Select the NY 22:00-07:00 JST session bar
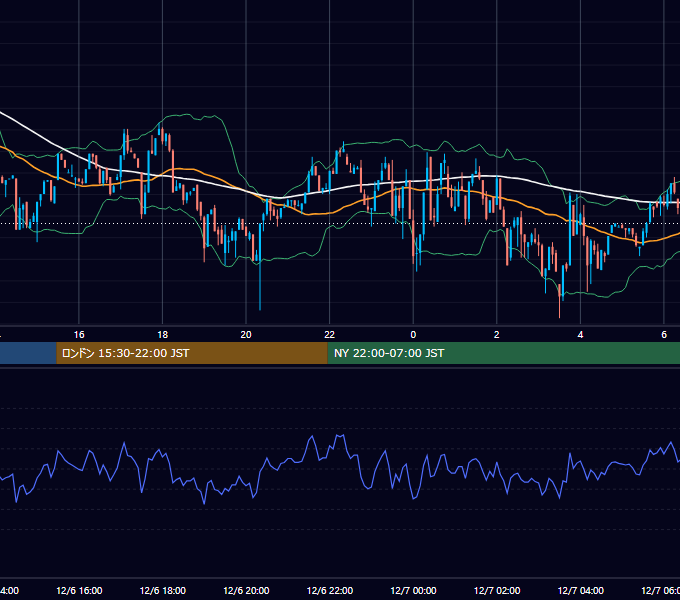The height and width of the screenshot is (600, 680). click(503, 353)
